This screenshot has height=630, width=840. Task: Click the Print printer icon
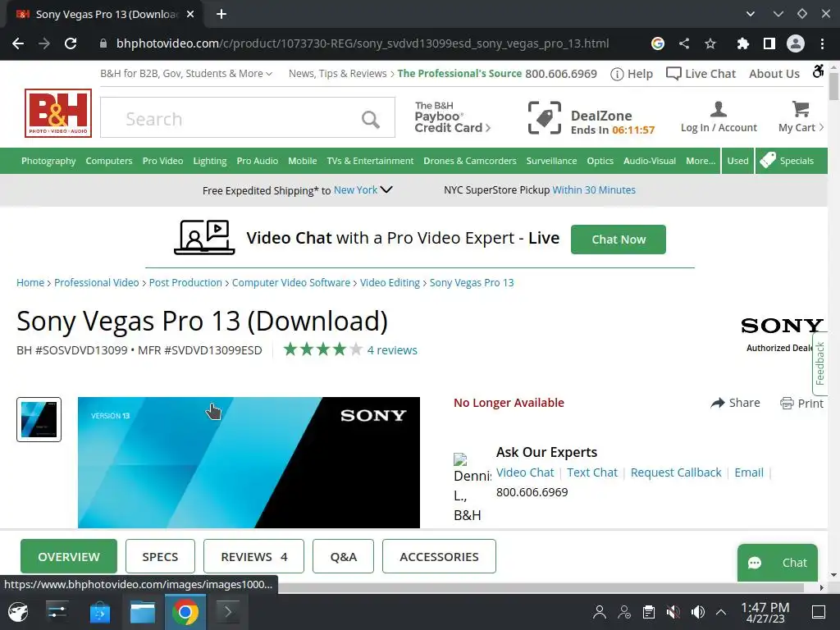tap(787, 404)
